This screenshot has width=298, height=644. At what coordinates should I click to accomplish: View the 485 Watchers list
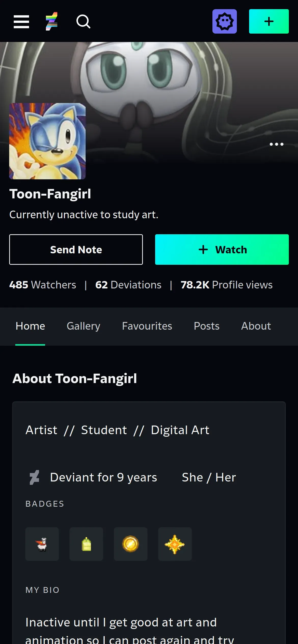(43, 285)
